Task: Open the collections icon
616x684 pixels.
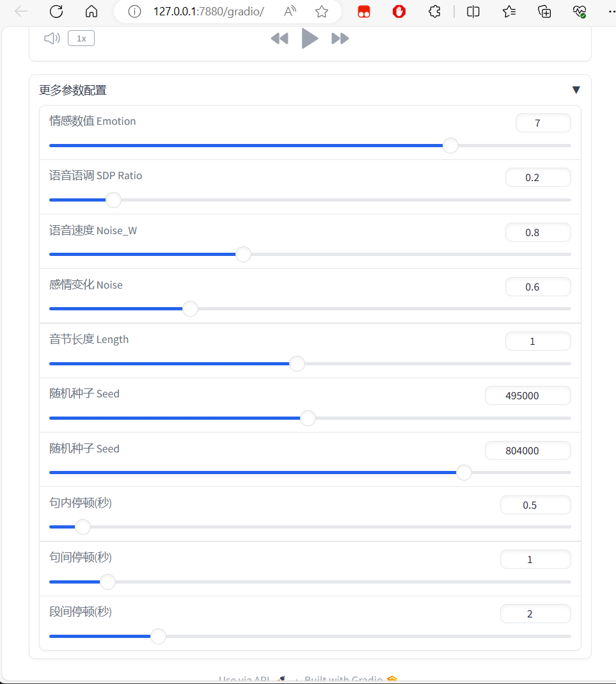Action: click(x=544, y=12)
